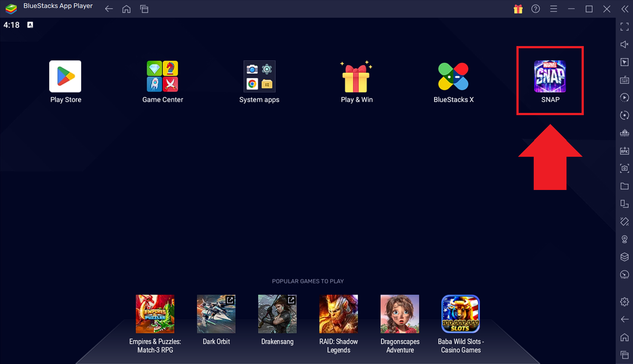The height and width of the screenshot is (364, 633).
Task: Open the FPS performance meter
Action: point(624,275)
